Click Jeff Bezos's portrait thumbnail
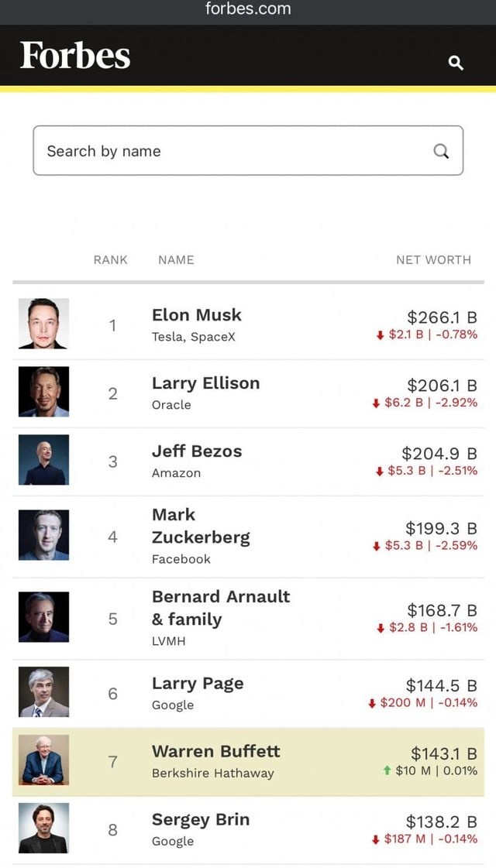 [43, 460]
